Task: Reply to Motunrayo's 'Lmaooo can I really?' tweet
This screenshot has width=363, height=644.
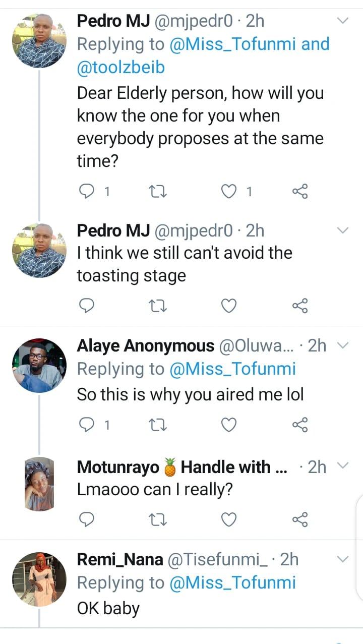Action: coord(88,519)
